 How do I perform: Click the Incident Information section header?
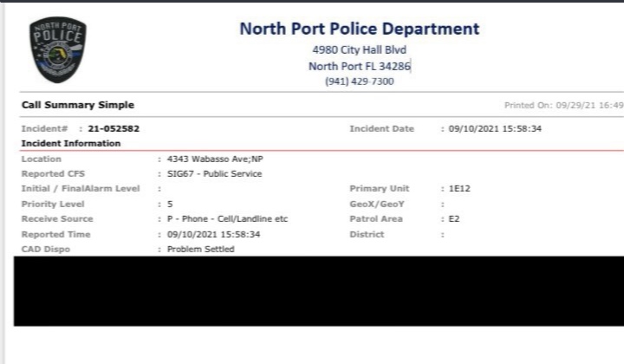70,143
